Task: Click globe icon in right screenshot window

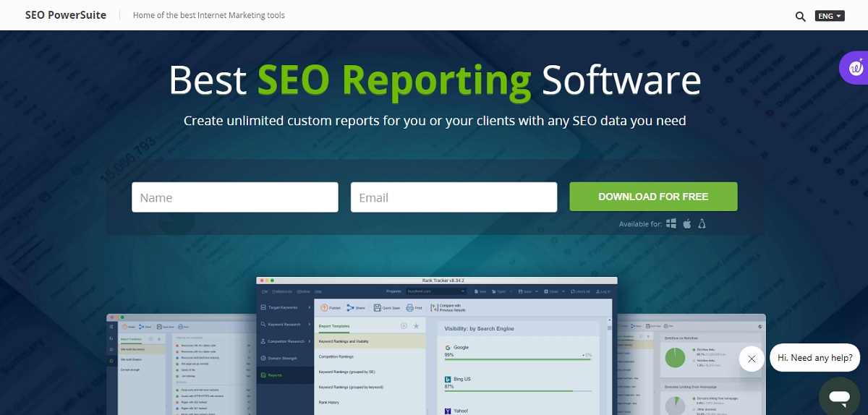Action: coord(760,327)
